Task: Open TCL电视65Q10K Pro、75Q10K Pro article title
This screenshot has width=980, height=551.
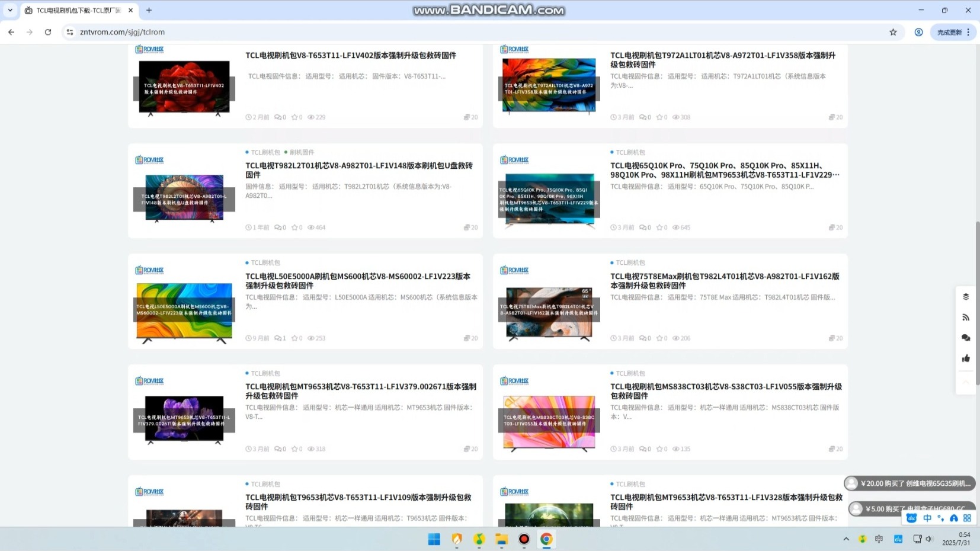Action: (725, 170)
